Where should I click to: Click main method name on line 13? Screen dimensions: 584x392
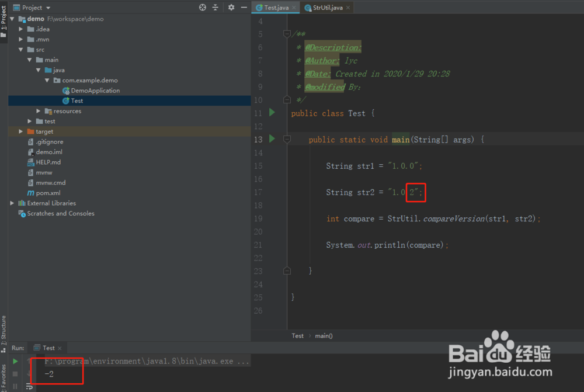tap(401, 140)
